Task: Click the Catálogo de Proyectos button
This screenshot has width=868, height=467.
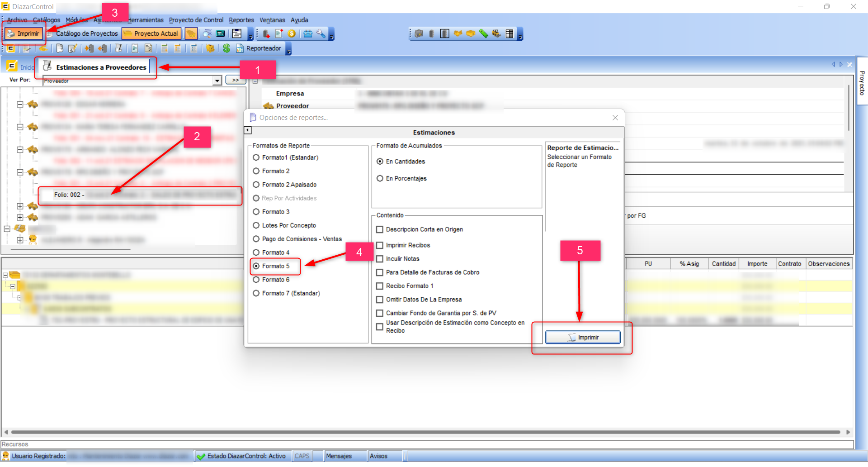Action: [83, 34]
